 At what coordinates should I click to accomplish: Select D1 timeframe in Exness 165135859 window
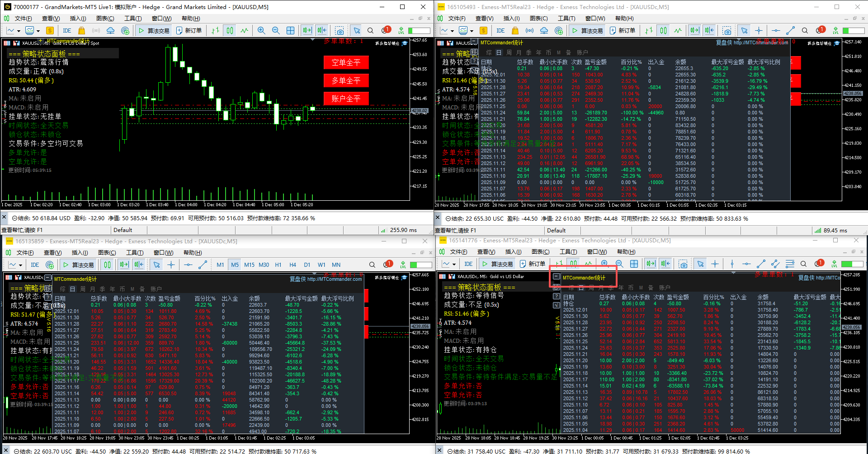point(307,265)
